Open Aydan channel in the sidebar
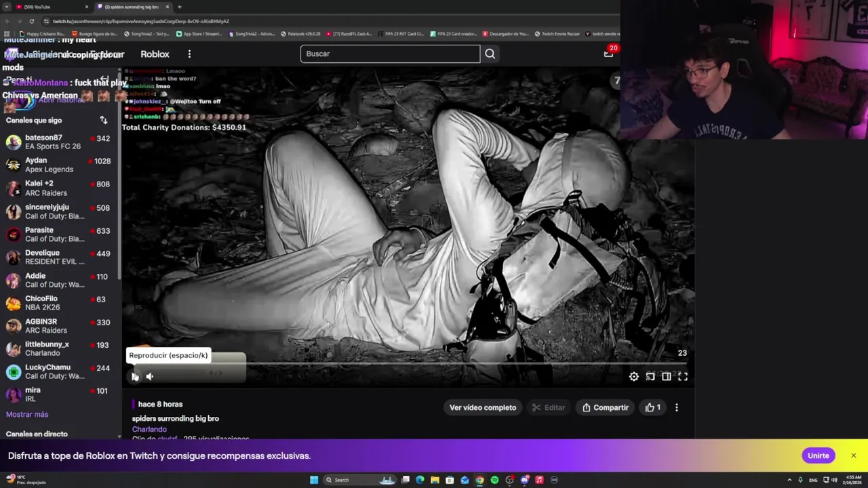Screen dimensions: 868x488 tap(59, 165)
